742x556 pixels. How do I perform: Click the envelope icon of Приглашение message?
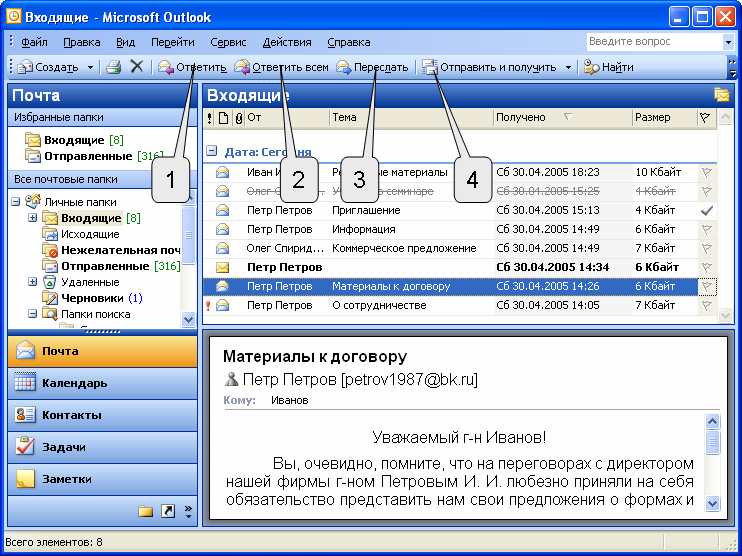coord(222,211)
